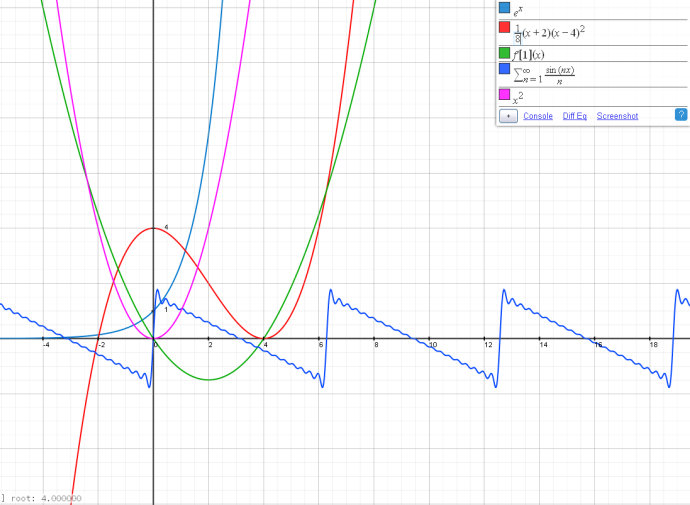This screenshot has height=505, width=690.
Task: Click the x-axis label 2
Action: (x=210, y=345)
